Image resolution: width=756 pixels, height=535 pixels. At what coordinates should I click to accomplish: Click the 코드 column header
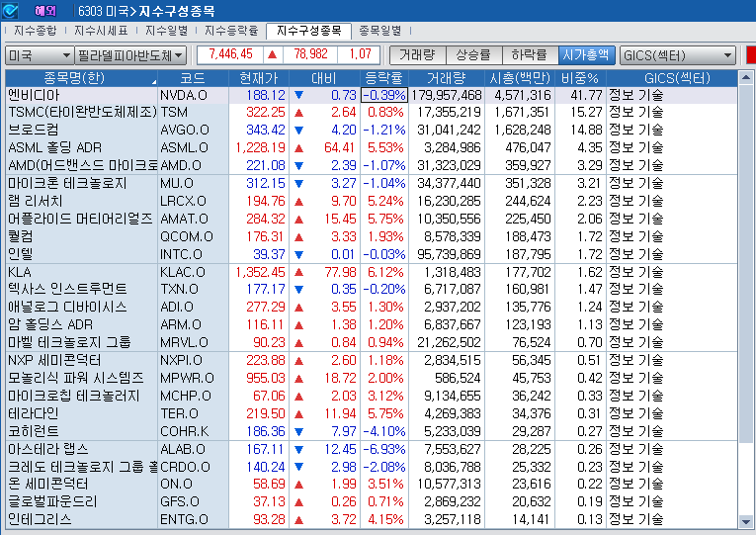(x=193, y=78)
